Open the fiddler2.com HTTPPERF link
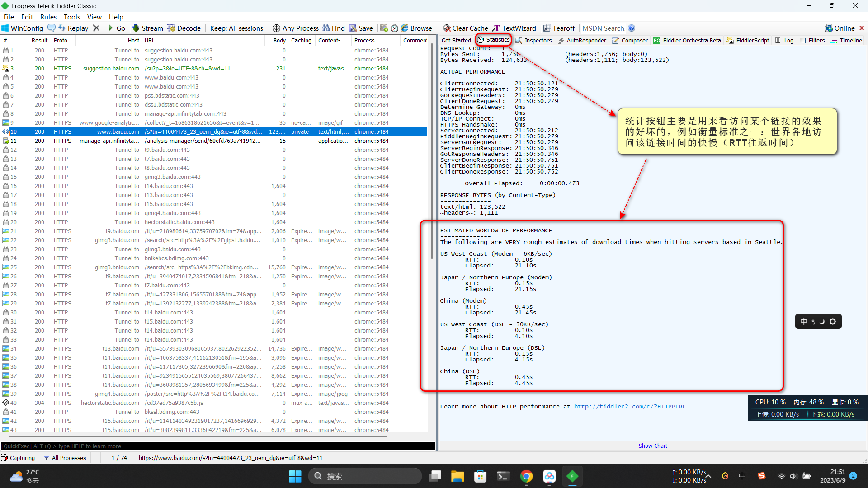Image resolution: width=868 pixels, height=488 pixels. coord(630,407)
